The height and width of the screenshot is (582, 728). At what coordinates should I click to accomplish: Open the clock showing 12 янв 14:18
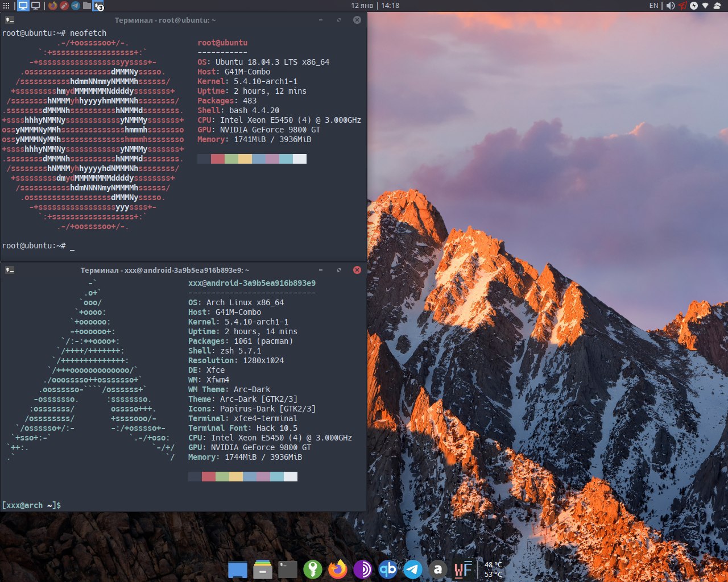(375, 6)
